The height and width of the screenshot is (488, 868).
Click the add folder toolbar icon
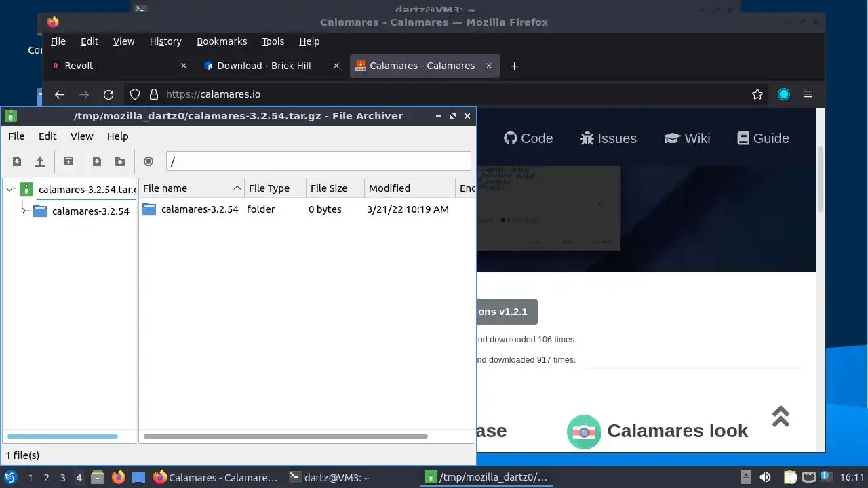click(x=120, y=161)
